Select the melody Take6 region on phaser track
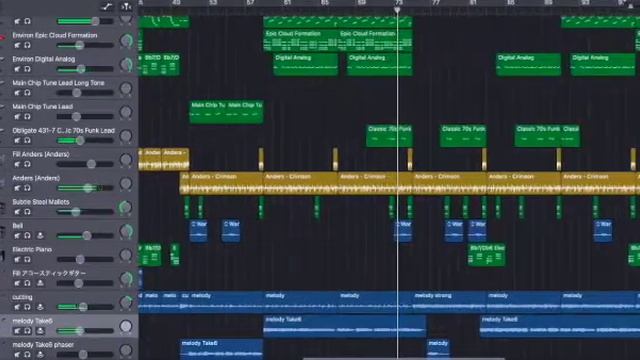 pyautogui.click(x=222, y=349)
